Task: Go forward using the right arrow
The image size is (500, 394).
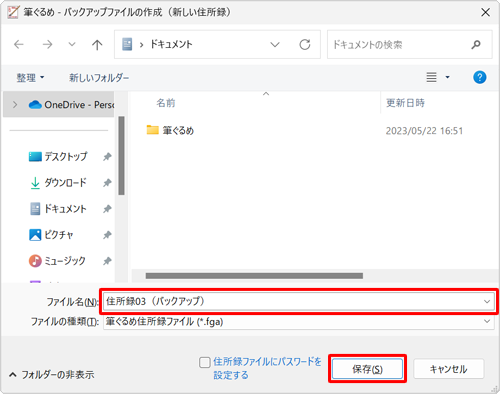Action: point(48,44)
